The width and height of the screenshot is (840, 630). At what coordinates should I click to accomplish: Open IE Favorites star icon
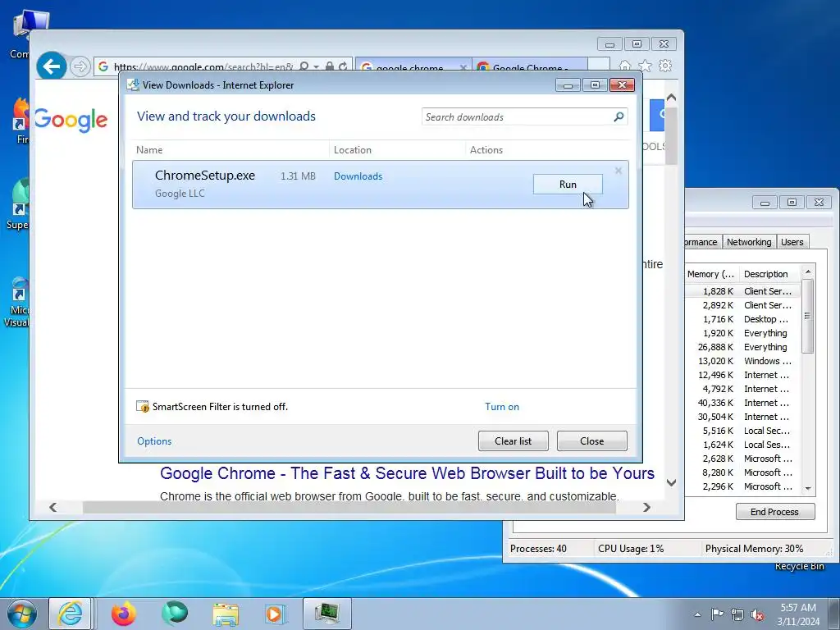coord(645,66)
